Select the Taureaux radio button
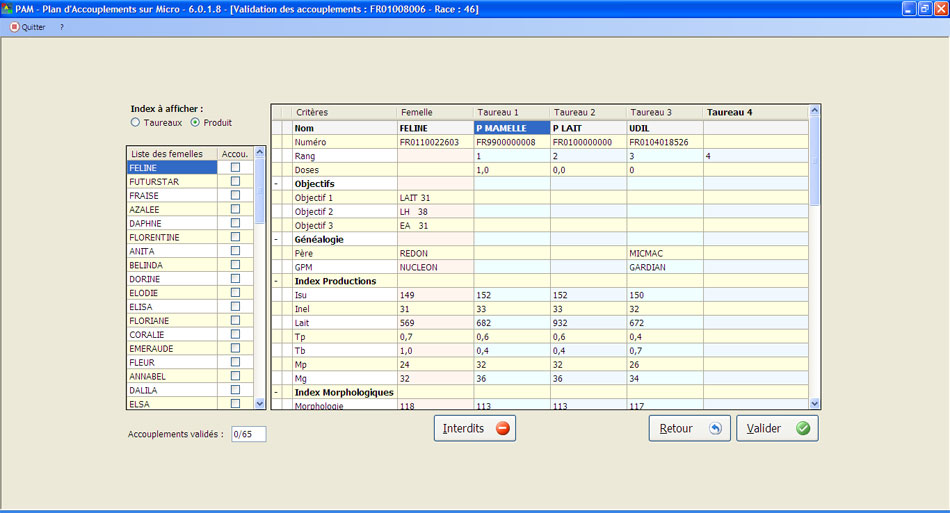This screenshot has width=950, height=513. (x=135, y=122)
